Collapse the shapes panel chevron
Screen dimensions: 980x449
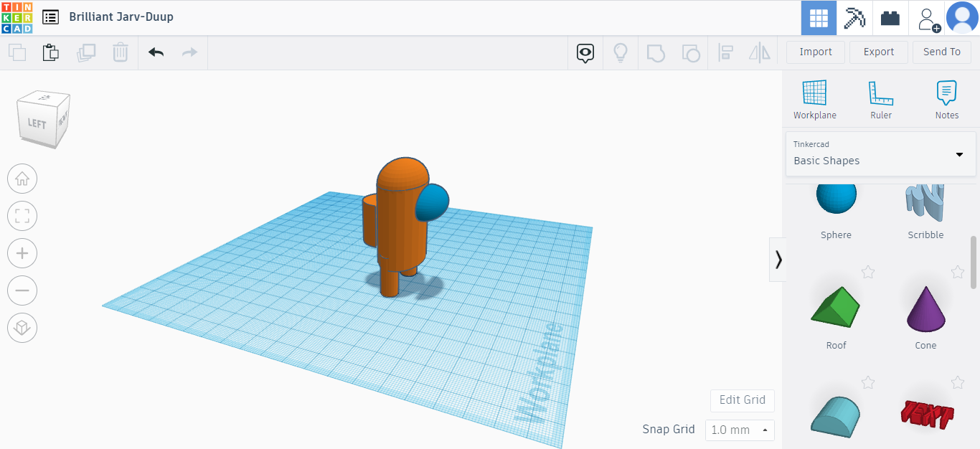[x=778, y=260]
